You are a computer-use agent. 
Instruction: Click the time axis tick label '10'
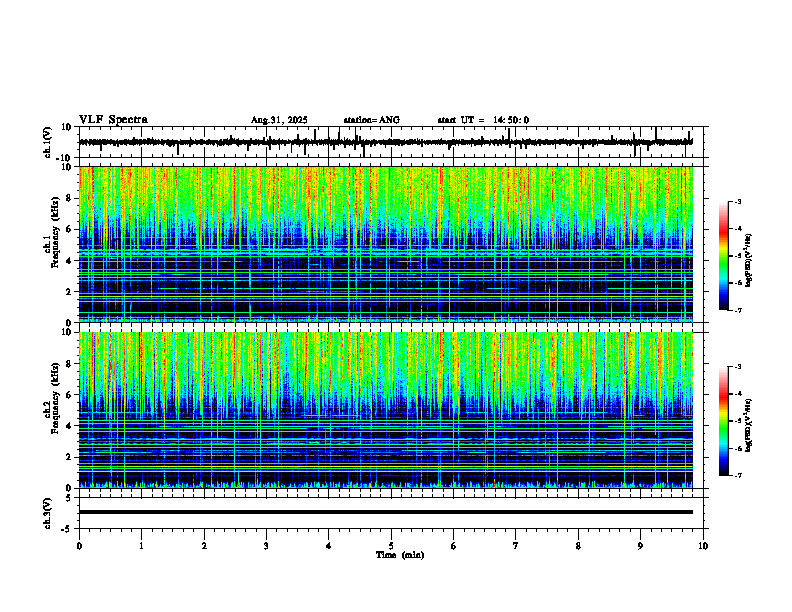tap(703, 546)
